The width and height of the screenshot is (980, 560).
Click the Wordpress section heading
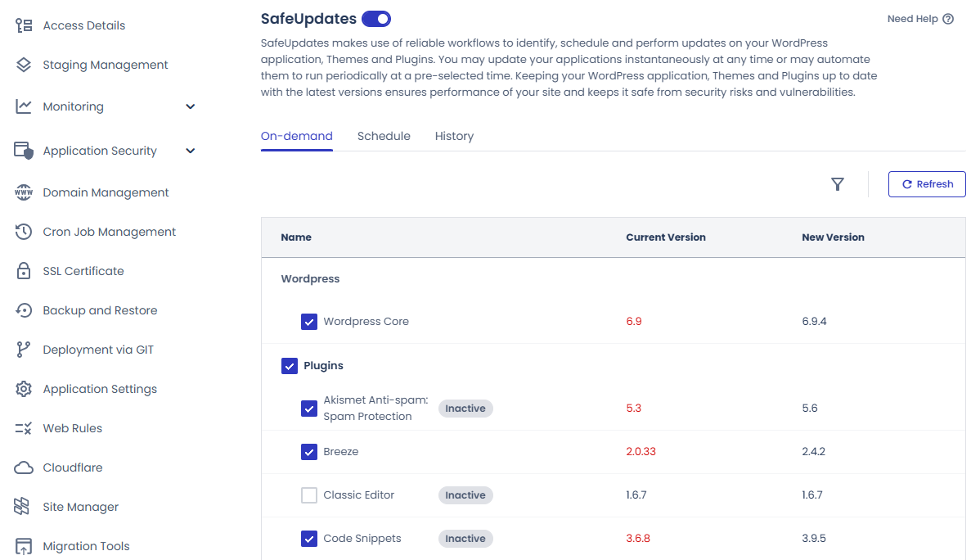pos(310,279)
